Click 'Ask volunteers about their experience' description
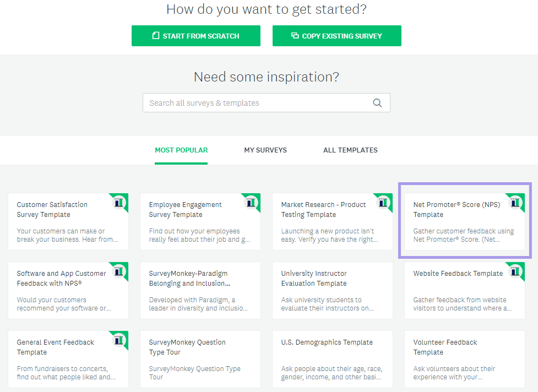 454,373
